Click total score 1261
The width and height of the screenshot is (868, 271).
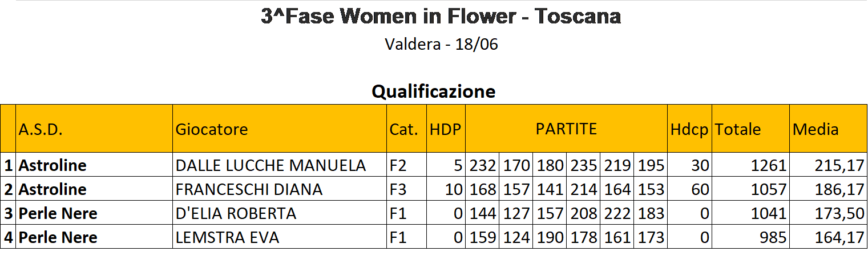[751, 165]
